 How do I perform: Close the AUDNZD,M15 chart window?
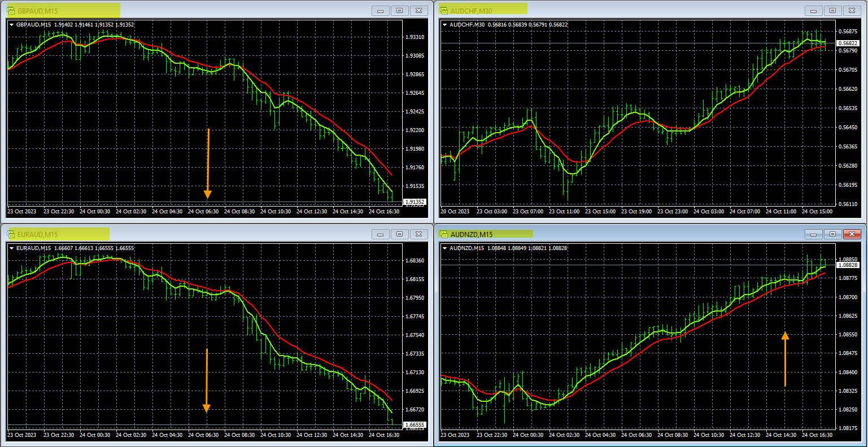point(852,234)
